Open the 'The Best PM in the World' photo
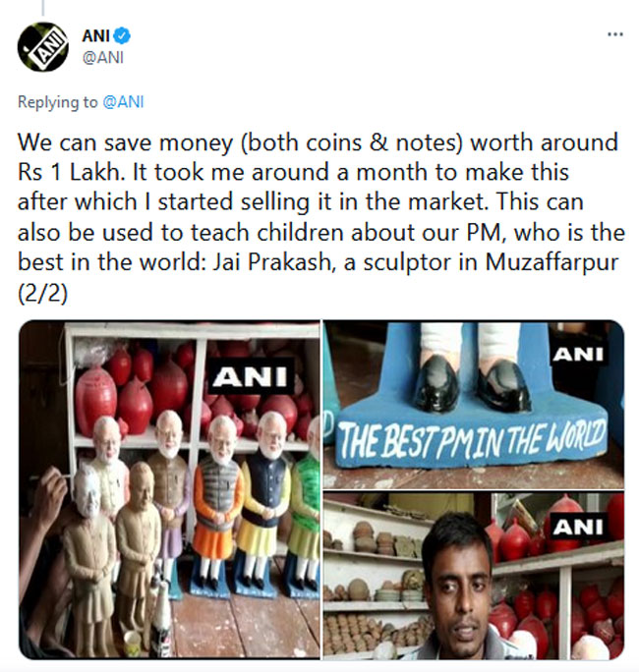 pyautogui.click(x=474, y=404)
